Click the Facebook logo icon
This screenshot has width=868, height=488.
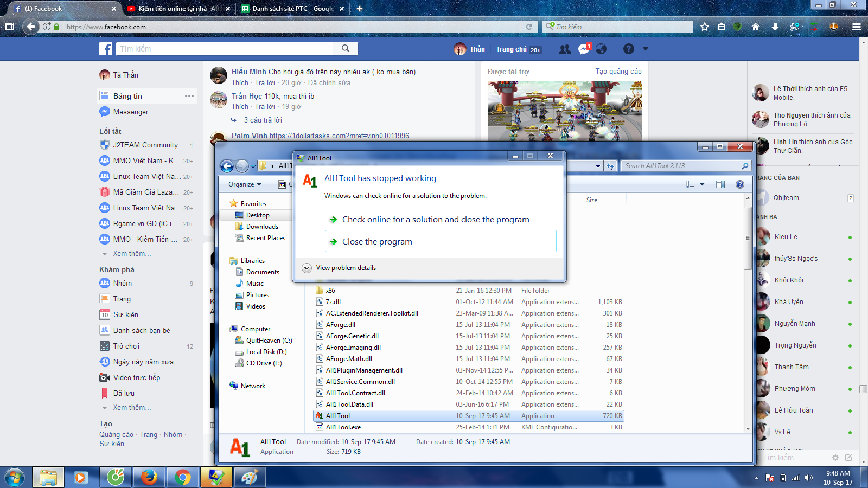(106, 49)
